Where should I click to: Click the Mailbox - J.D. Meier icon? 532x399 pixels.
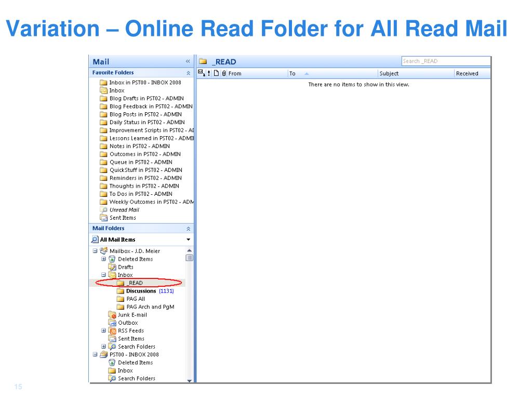104,251
